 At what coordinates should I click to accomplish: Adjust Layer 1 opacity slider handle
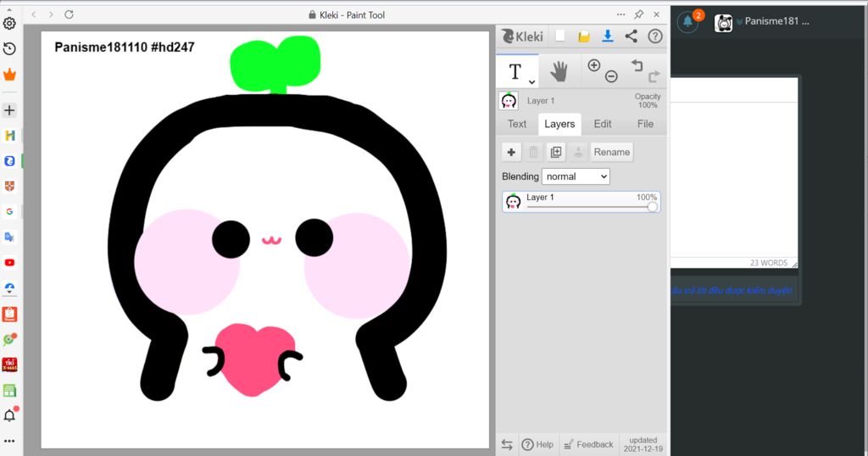tap(652, 207)
